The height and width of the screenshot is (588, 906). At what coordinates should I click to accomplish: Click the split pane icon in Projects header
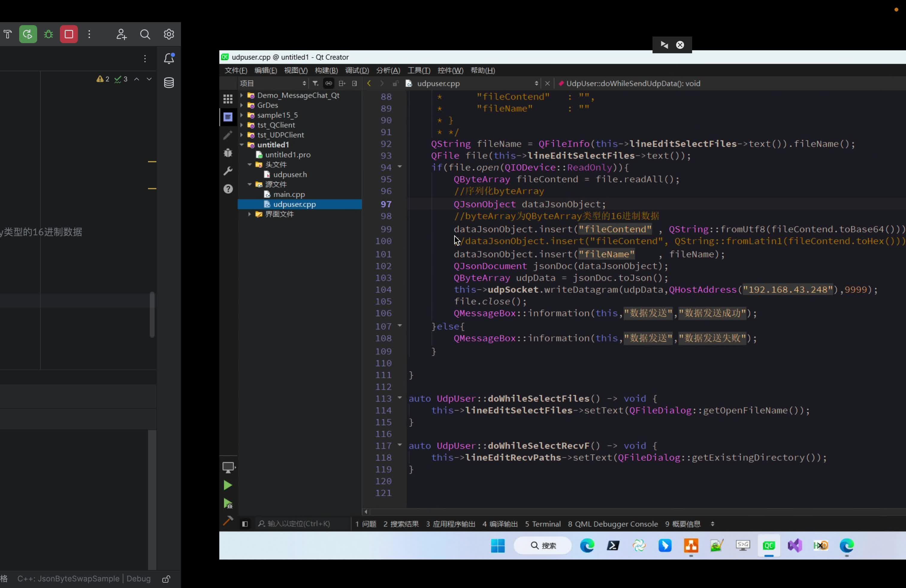[342, 83]
